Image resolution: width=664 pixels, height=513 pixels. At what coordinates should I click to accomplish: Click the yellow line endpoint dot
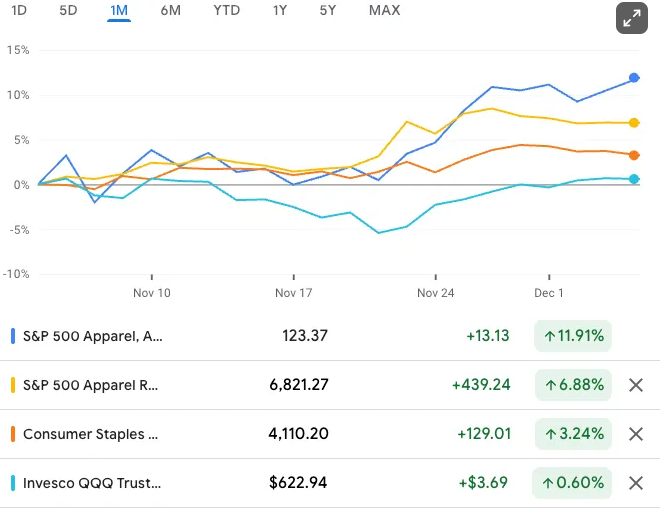click(634, 123)
